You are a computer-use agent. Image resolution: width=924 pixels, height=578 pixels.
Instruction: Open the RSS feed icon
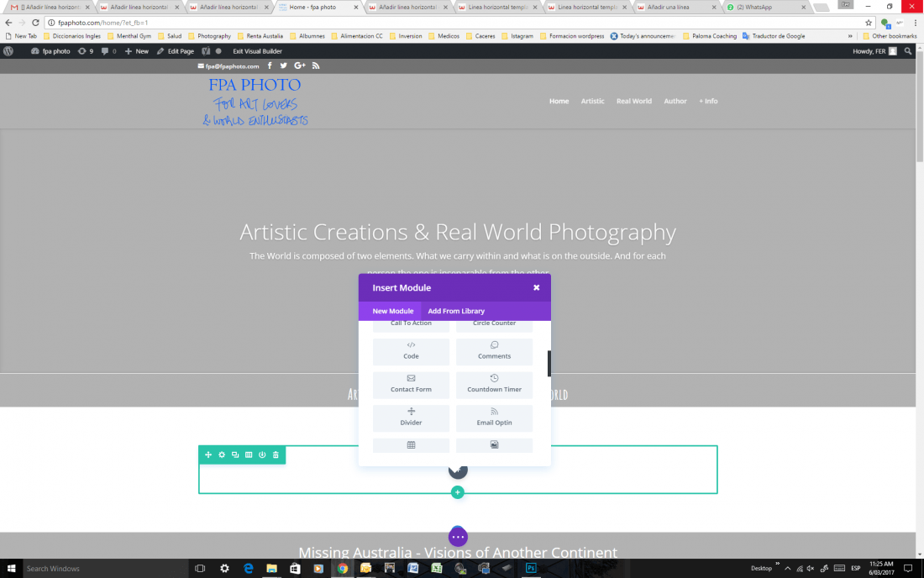pyautogui.click(x=316, y=66)
